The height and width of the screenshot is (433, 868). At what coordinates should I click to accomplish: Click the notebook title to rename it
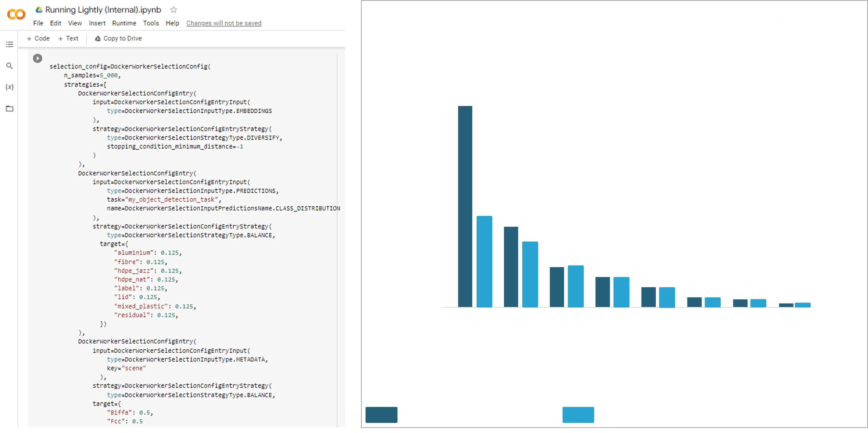pos(103,10)
